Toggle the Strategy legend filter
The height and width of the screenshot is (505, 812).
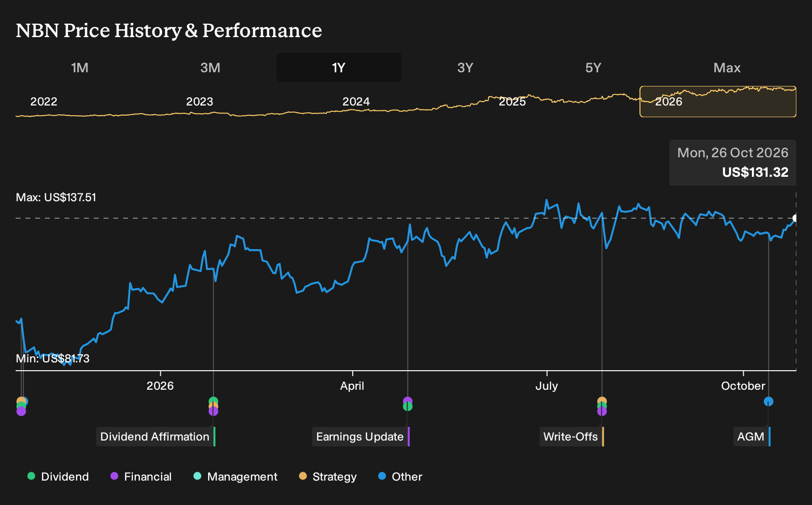point(328,477)
